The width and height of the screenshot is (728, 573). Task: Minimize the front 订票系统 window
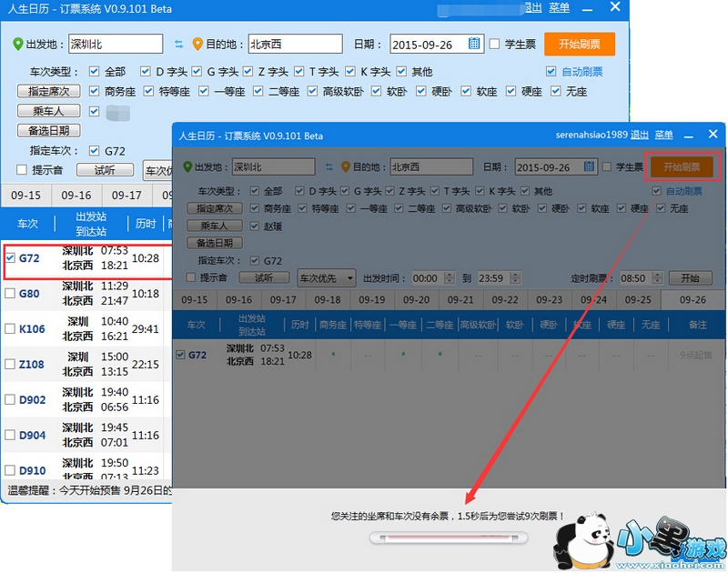click(x=692, y=135)
